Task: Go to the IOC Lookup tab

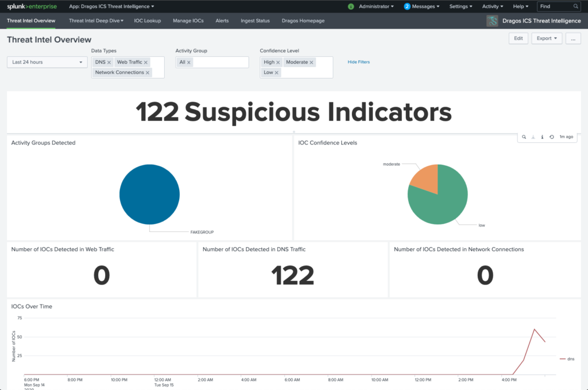Action: point(148,21)
